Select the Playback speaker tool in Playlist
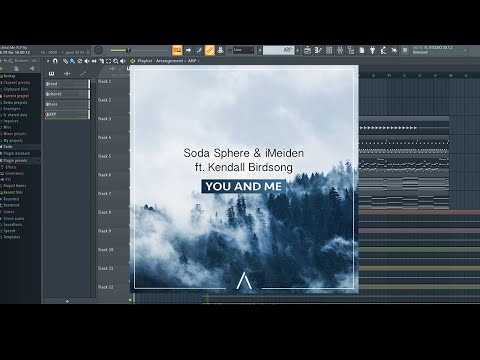This screenshot has width=480, height=360. coord(123,61)
